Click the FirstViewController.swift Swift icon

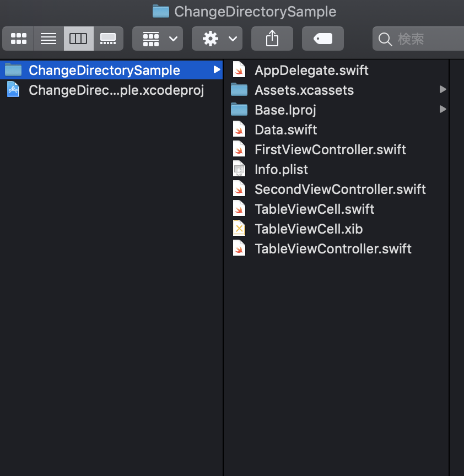coord(239,149)
